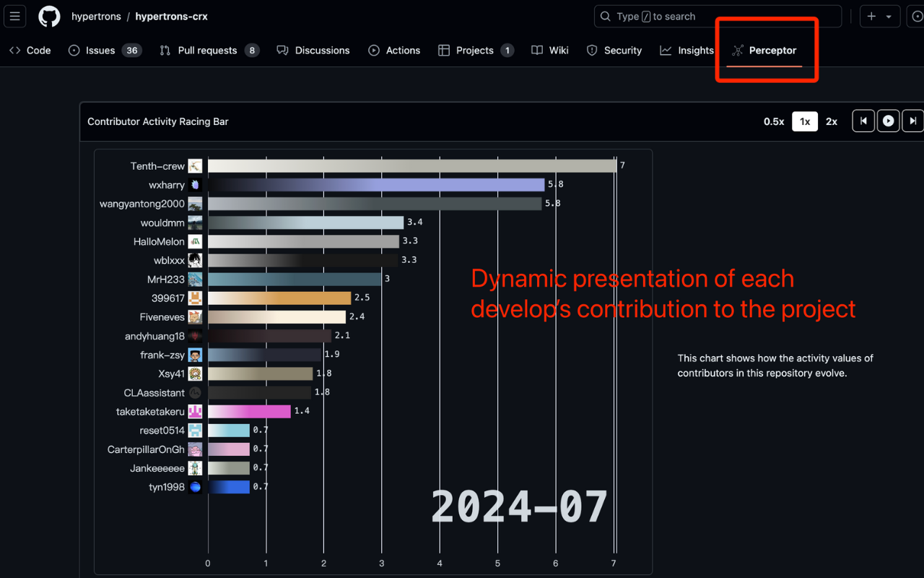Viewport: 924px width, 578px height.
Task: Open the Pull requests tab
Action: [x=209, y=51]
